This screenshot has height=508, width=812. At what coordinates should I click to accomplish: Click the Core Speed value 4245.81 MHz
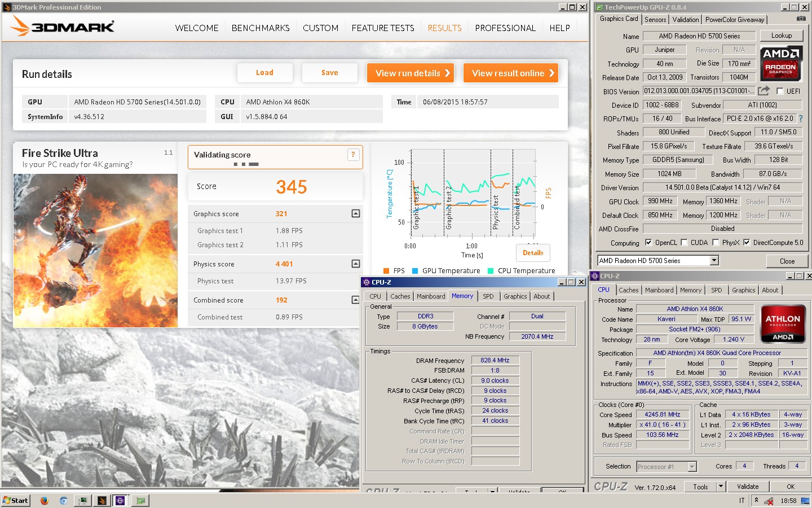663,414
